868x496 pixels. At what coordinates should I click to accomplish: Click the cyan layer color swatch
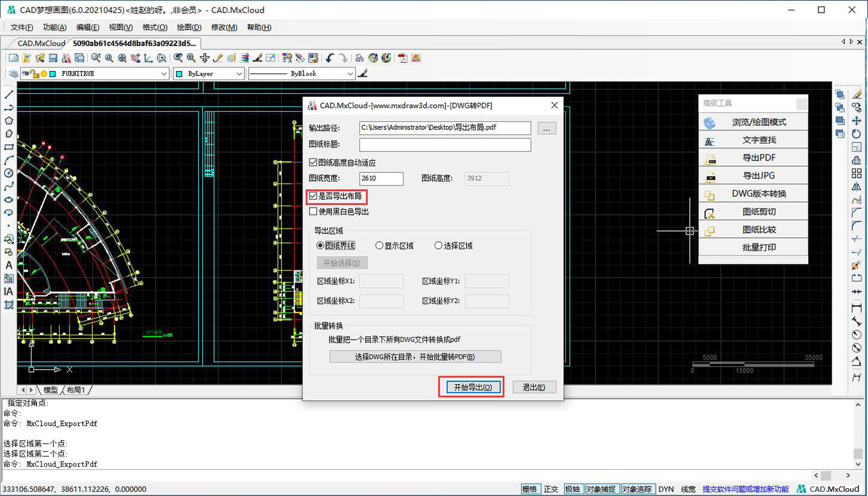(x=53, y=74)
